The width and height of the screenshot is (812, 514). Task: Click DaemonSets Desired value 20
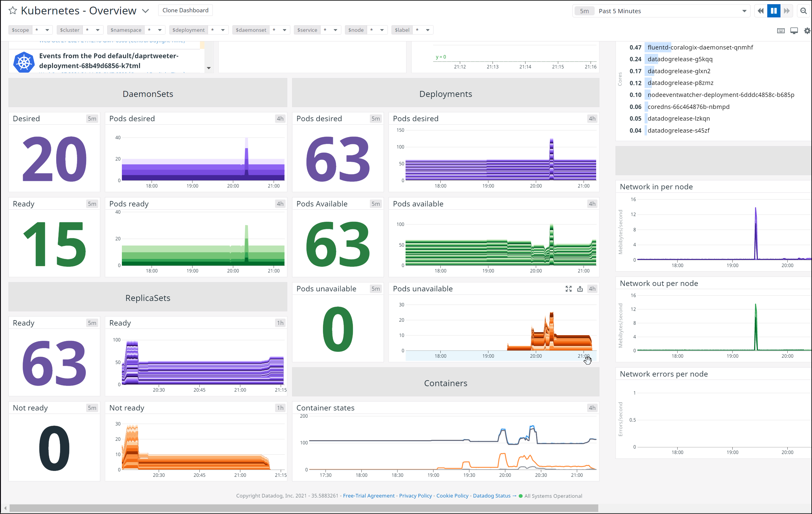pyautogui.click(x=54, y=159)
